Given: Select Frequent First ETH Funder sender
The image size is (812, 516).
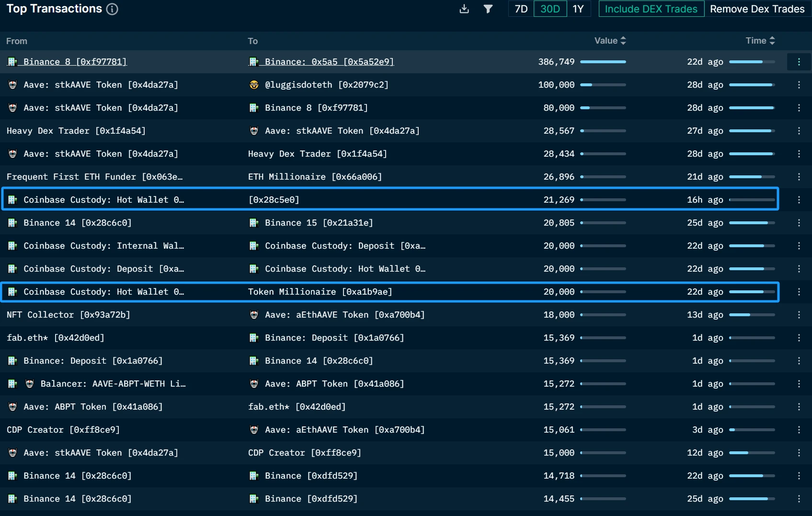Looking at the screenshot, I should 94,177.
